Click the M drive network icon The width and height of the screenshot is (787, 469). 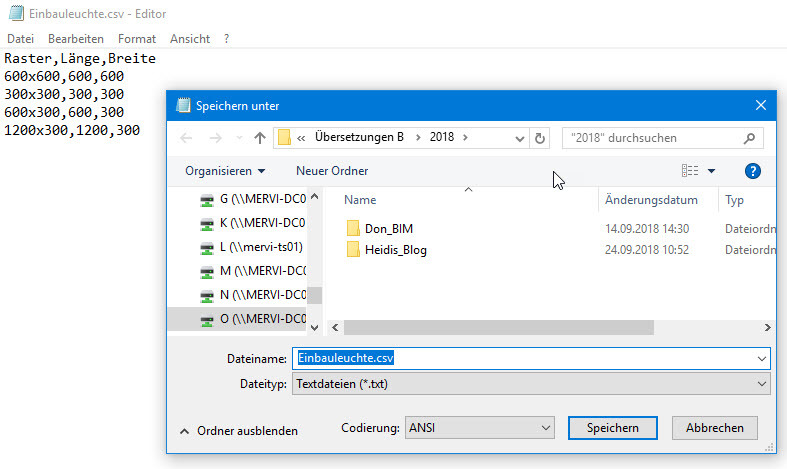[207, 272]
